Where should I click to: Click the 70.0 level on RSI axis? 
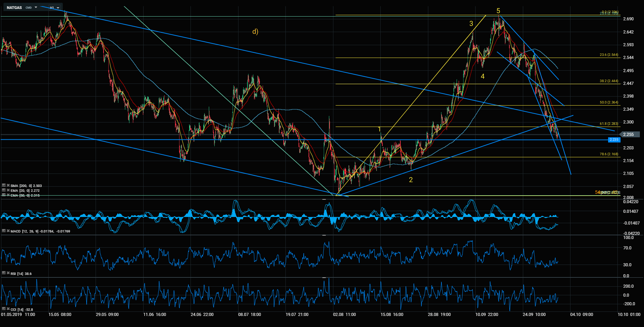(x=627, y=248)
